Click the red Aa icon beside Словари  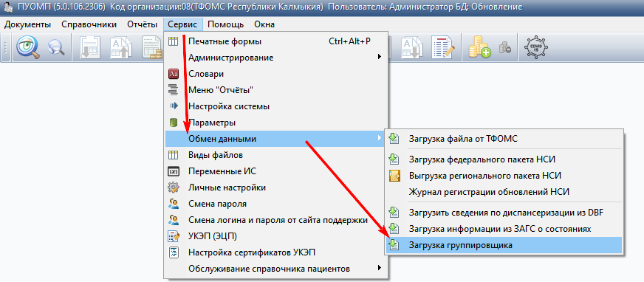pyautogui.click(x=174, y=74)
